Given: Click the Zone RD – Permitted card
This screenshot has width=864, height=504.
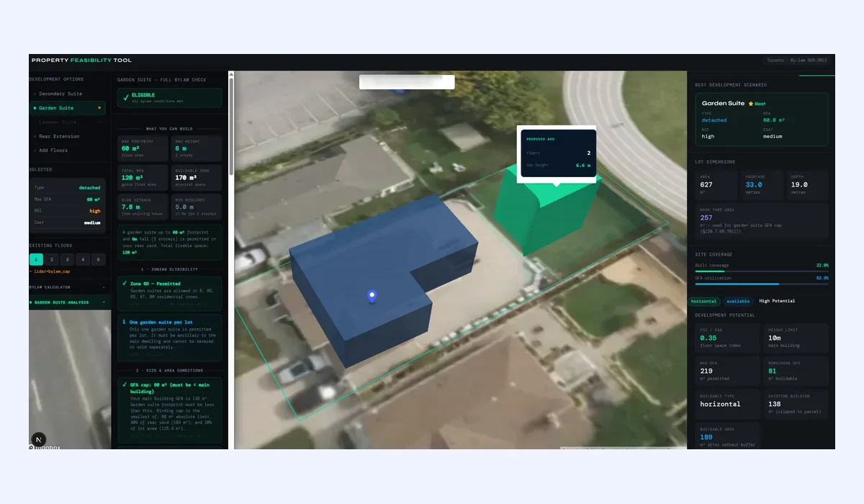Looking at the screenshot, I should pyautogui.click(x=170, y=293).
